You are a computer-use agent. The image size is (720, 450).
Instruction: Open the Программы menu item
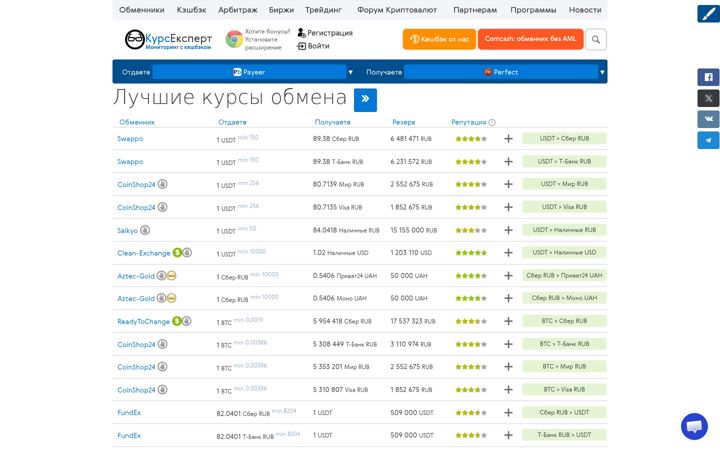click(533, 10)
